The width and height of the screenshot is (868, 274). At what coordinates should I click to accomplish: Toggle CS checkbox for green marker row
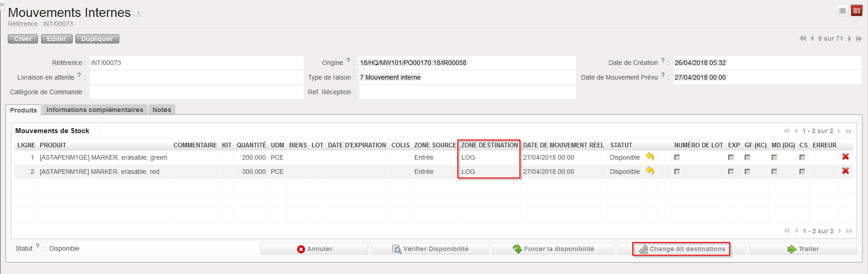802,157
